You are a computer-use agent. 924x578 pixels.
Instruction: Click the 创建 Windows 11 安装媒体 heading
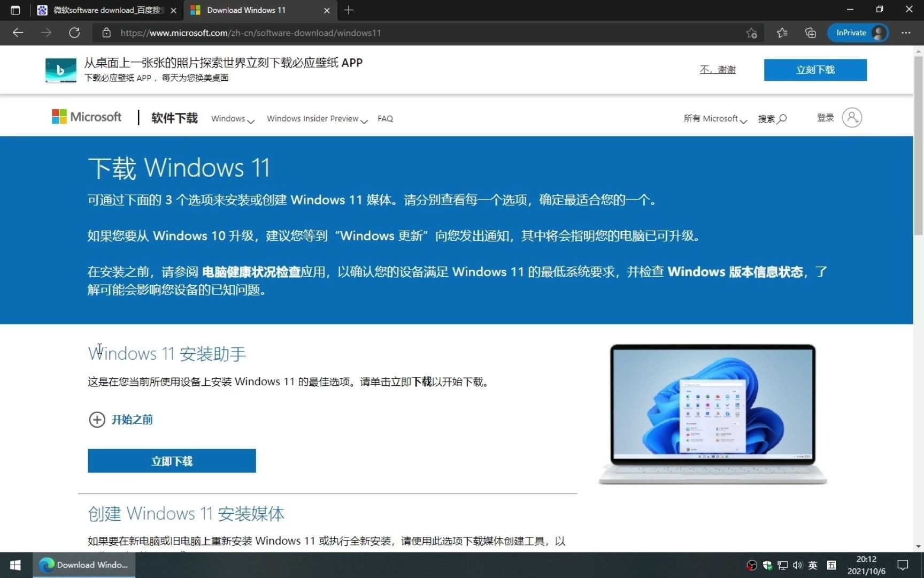click(186, 513)
